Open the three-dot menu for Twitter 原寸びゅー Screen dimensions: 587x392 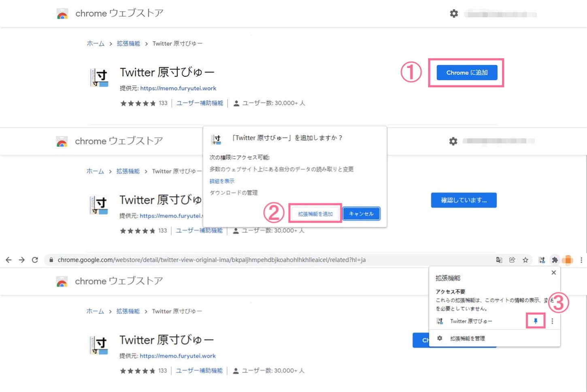(x=552, y=321)
